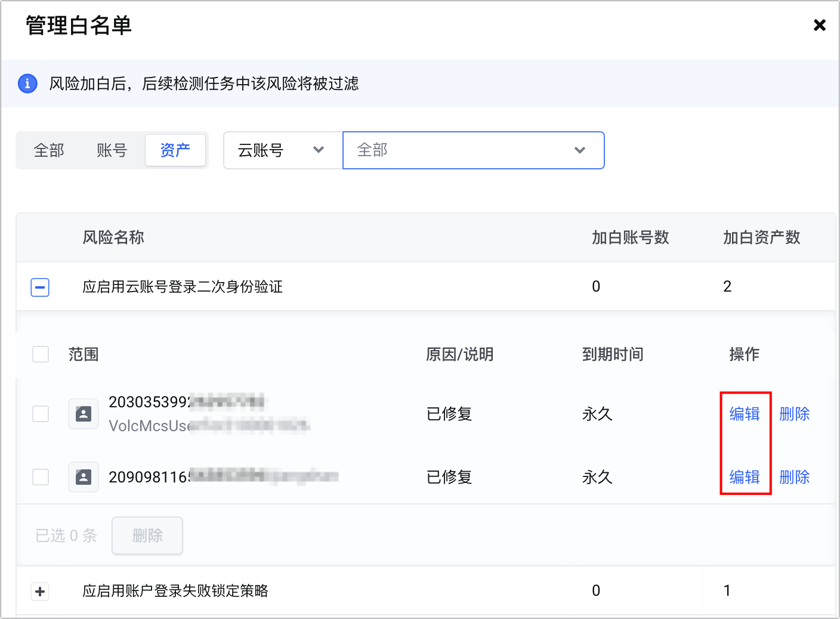Click the batch 删除 button beside 已选 0 条

(x=147, y=536)
